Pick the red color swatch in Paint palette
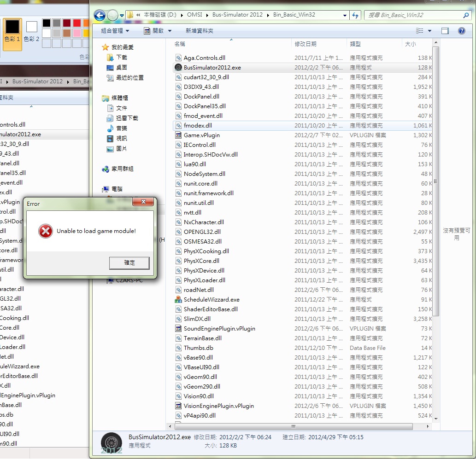This screenshot has width=476, height=459. 77,23
